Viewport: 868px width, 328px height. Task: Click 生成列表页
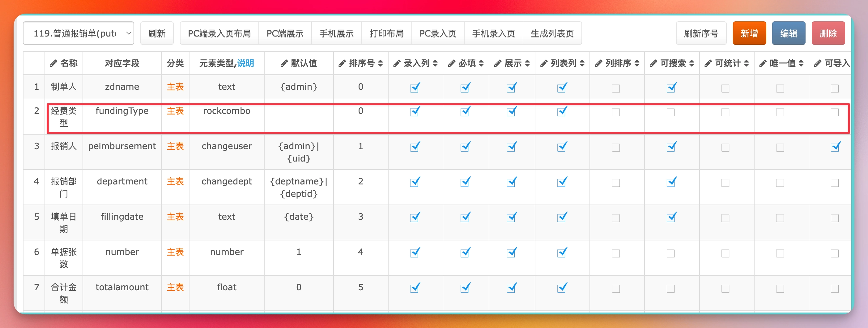[552, 33]
